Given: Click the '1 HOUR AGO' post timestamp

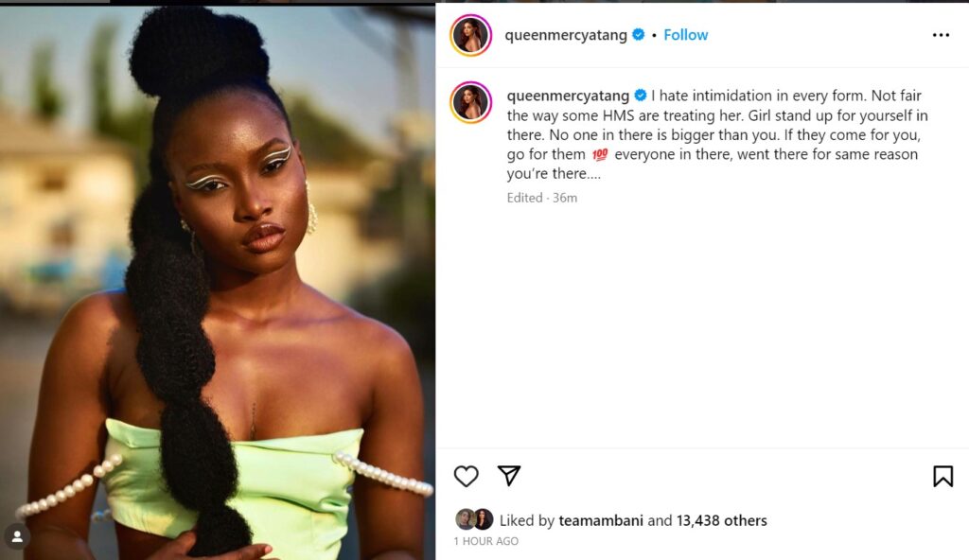Looking at the screenshot, I should 485,541.
